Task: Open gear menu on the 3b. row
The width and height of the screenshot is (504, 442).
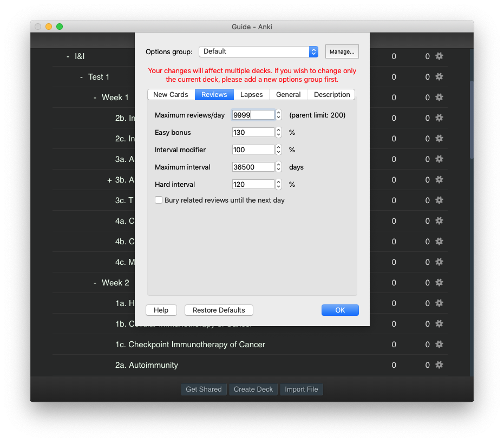Action: coord(439,180)
